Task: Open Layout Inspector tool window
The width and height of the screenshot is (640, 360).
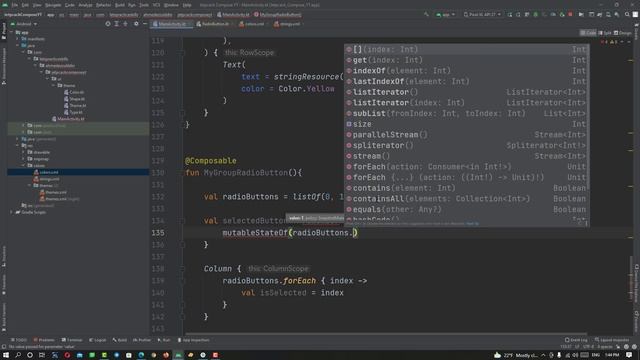Action: point(612,340)
